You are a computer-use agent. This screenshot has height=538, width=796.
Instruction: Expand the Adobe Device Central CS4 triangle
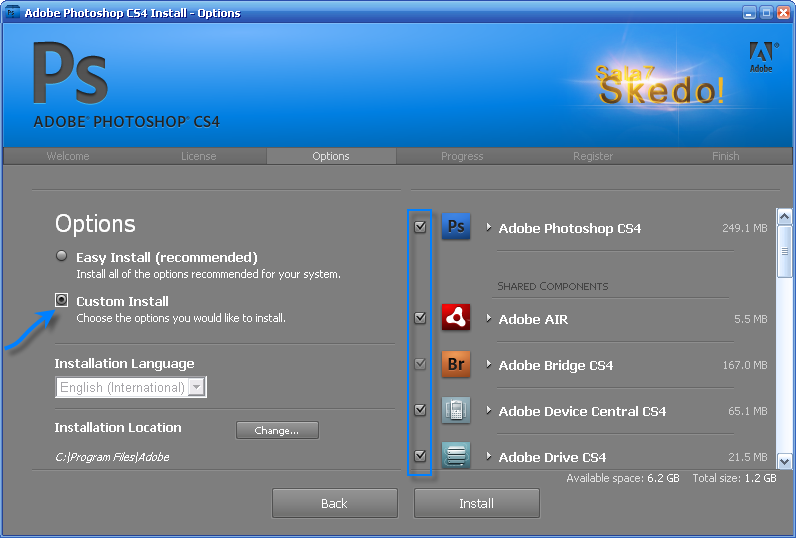tap(488, 410)
